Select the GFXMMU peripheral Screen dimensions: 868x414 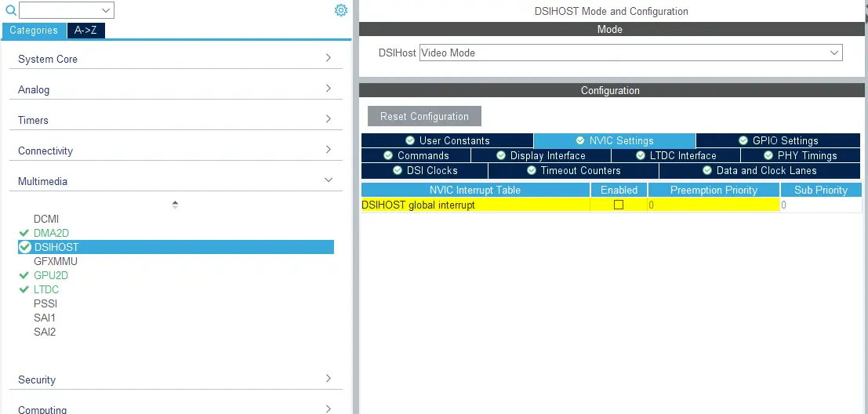56,261
